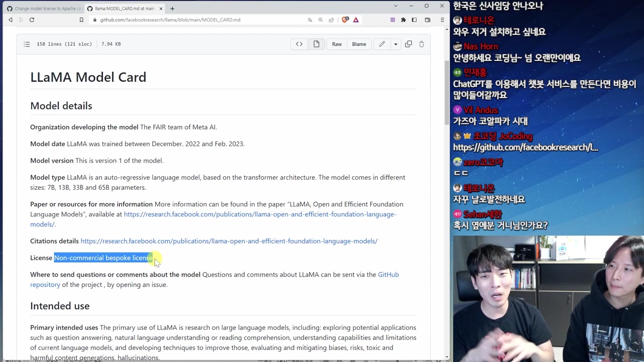
Task: Click the 민재홍 chat username
Action: point(475,73)
